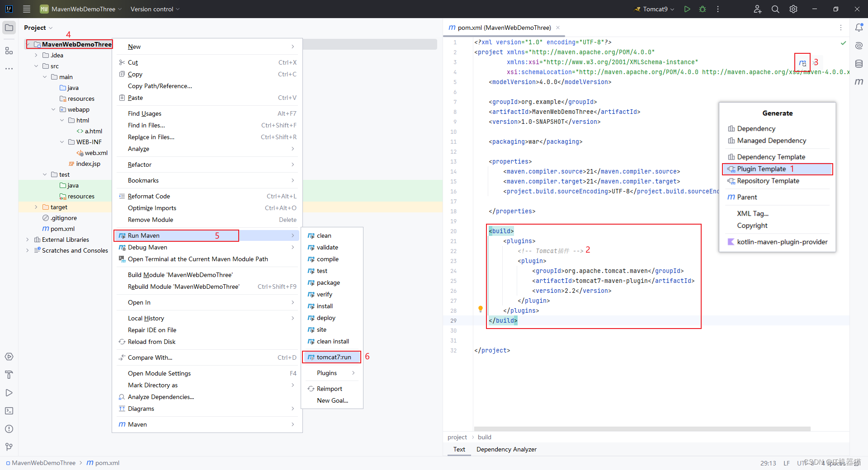
Task: Expand Scratches and Consoles node
Action: 28,250
